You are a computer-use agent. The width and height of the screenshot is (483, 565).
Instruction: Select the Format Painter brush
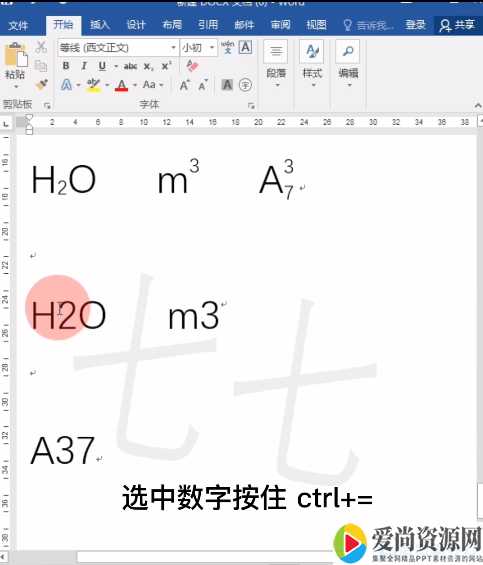pyautogui.click(x=42, y=85)
